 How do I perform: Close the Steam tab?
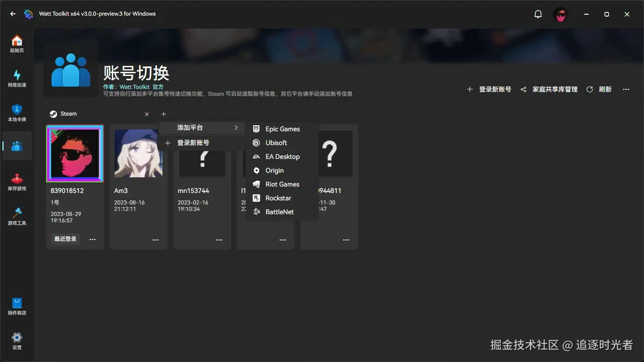tap(147, 114)
